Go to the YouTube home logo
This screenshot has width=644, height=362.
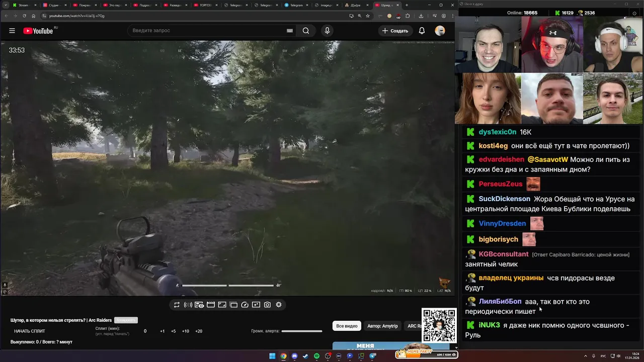point(38,31)
